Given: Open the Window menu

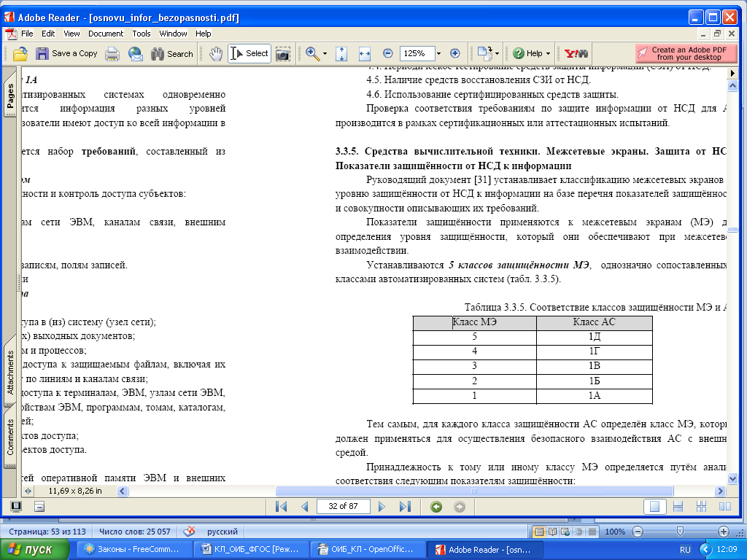Looking at the screenshot, I should [173, 34].
